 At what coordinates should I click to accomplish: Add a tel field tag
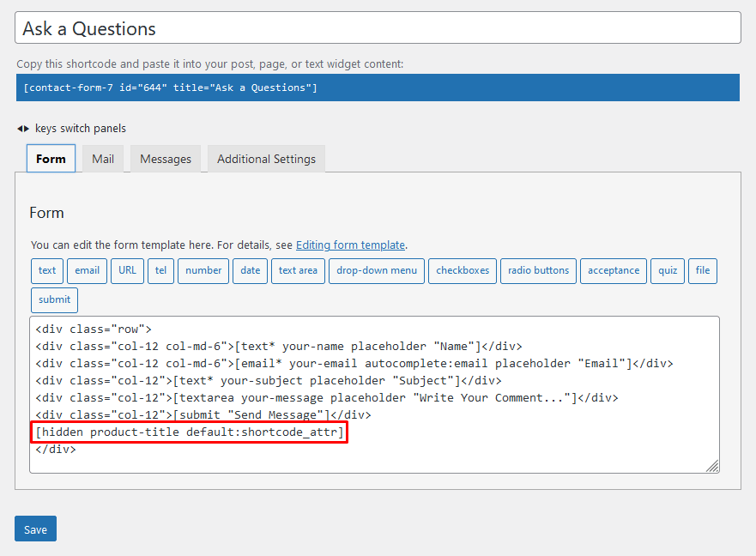160,270
